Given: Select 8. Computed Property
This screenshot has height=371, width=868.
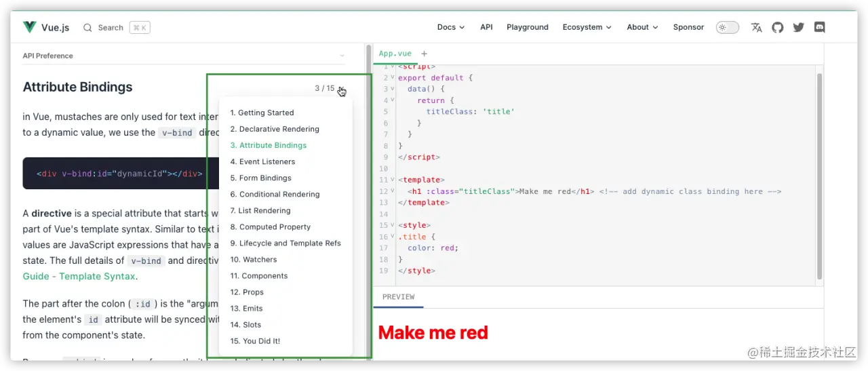Looking at the screenshot, I should coord(270,227).
